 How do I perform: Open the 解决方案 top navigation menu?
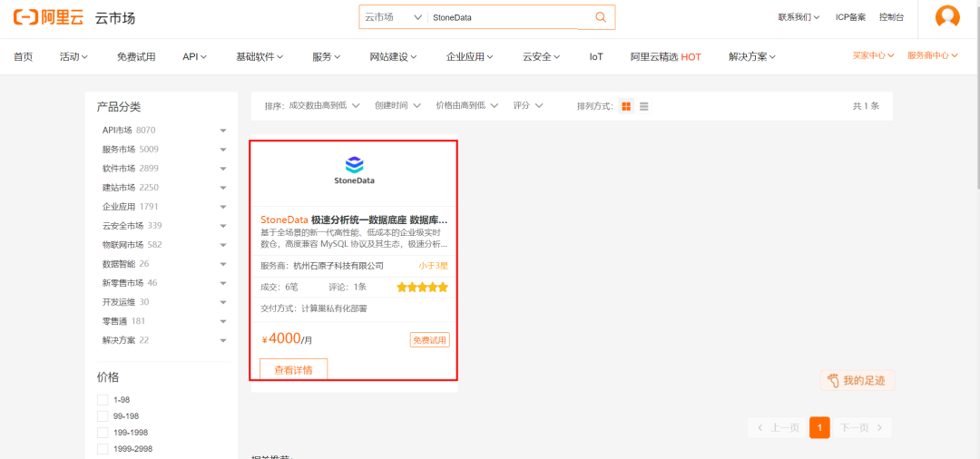click(x=752, y=57)
